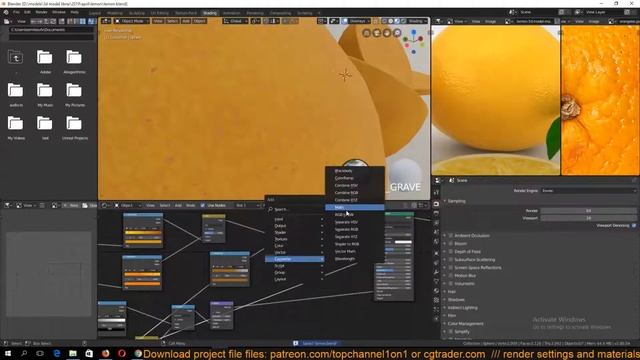Enable Depth of Field checkbox
The height and width of the screenshot is (360, 640).
point(451,251)
